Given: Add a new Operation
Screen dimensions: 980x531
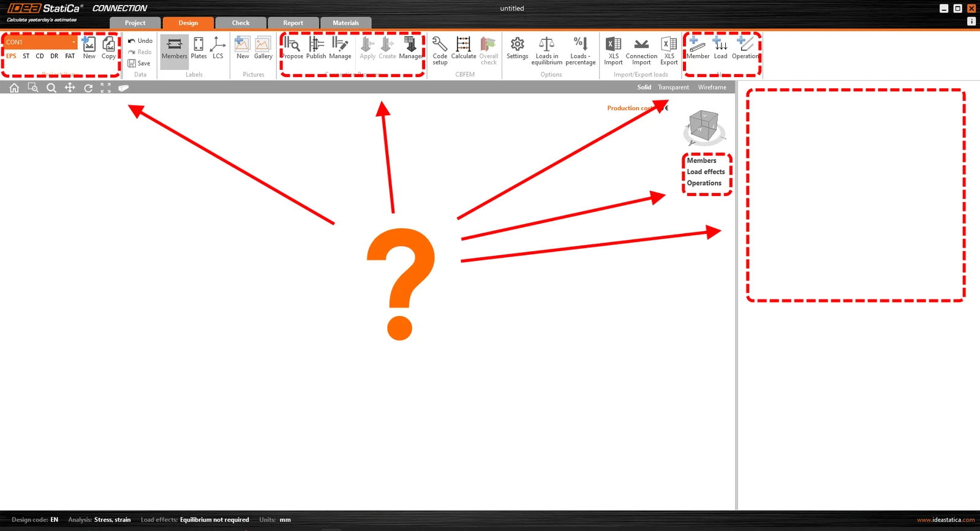Looking at the screenshot, I should [745, 48].
